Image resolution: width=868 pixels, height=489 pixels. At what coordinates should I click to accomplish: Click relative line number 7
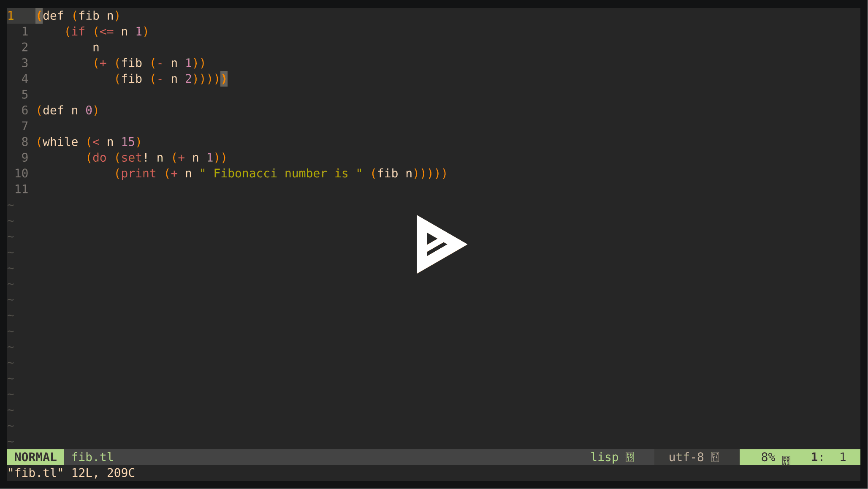click(x=25, y=126)
